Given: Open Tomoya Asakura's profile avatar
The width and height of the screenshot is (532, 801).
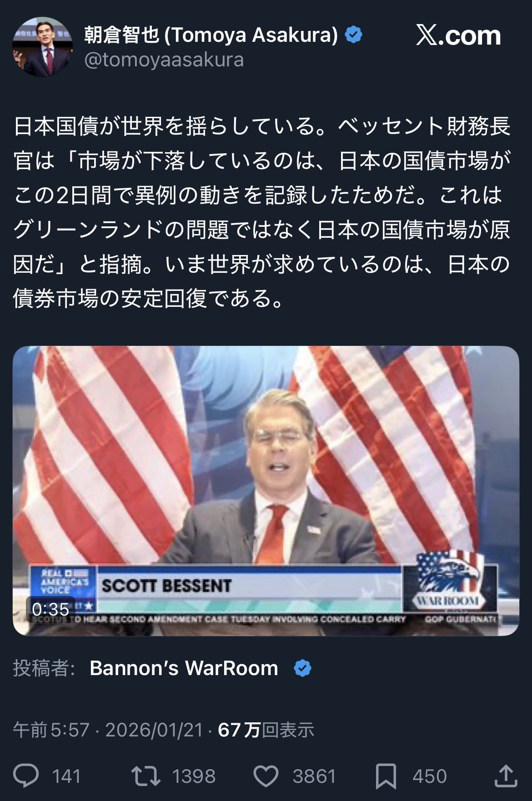Looking at the screenshot, I should [43, 47].
